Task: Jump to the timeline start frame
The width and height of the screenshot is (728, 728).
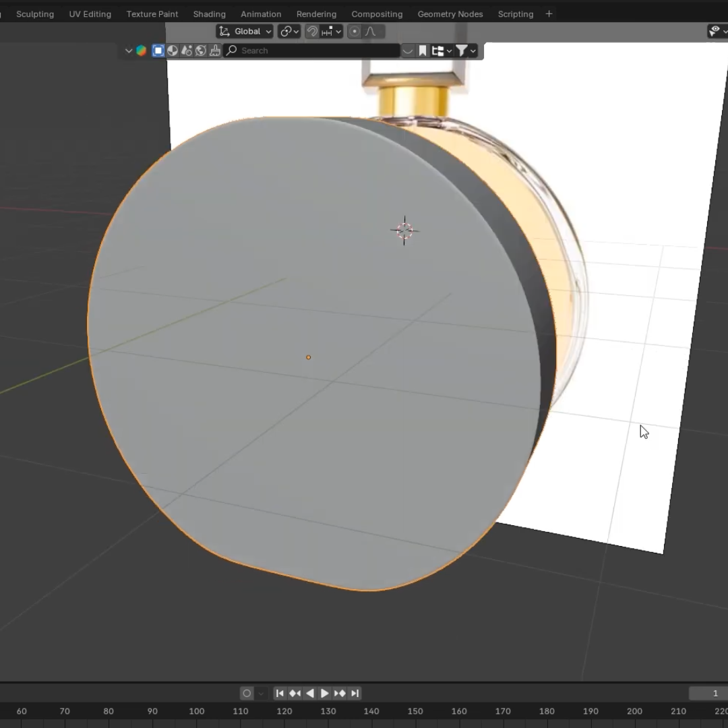Action: [x=280, y=693]
